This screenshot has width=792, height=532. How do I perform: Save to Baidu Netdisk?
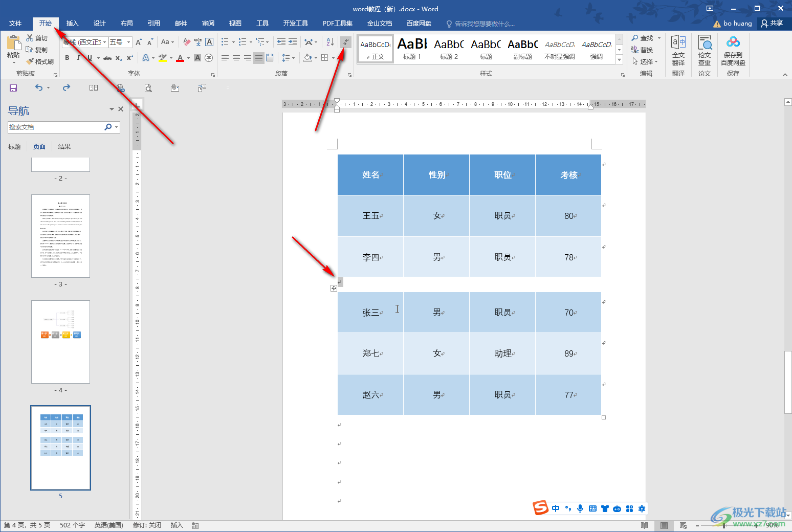(x=733, y=50)
